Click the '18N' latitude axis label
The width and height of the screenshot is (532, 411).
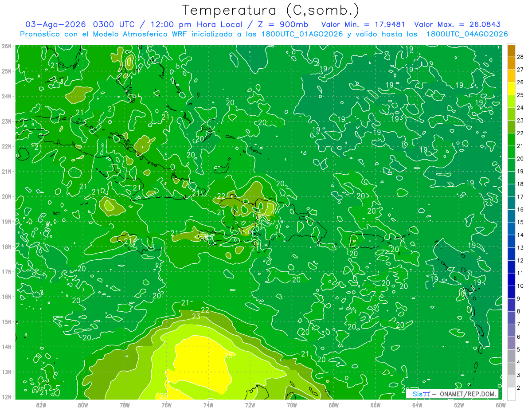(6, 247)
